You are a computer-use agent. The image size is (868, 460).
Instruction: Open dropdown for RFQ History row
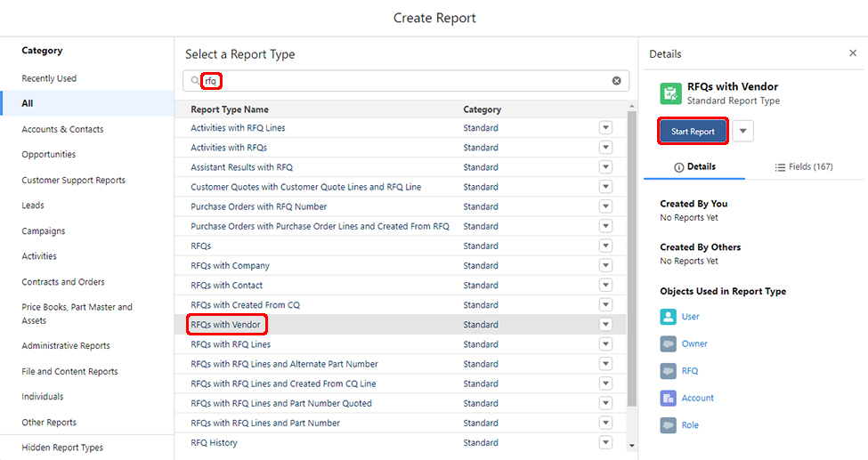click(x=605, y=443)
